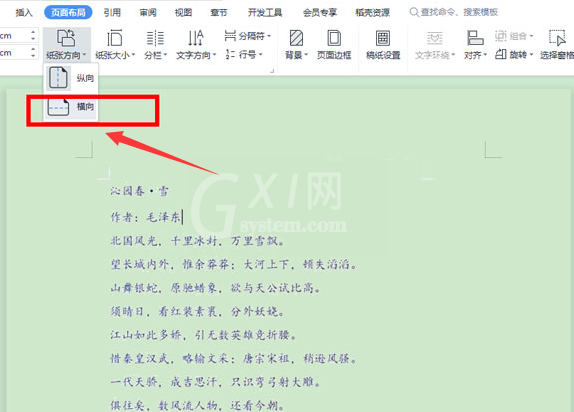574x412 pixels.
Task: Switch to the 视图 tab
Action: point(183,12)
